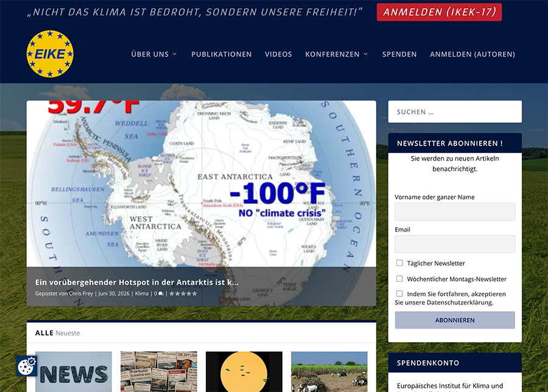This screenshot has width=548, height=392.
Task: Check the Wöchentlicher Montags-Newsletter checkbox
Action: (x=399, y=279)
